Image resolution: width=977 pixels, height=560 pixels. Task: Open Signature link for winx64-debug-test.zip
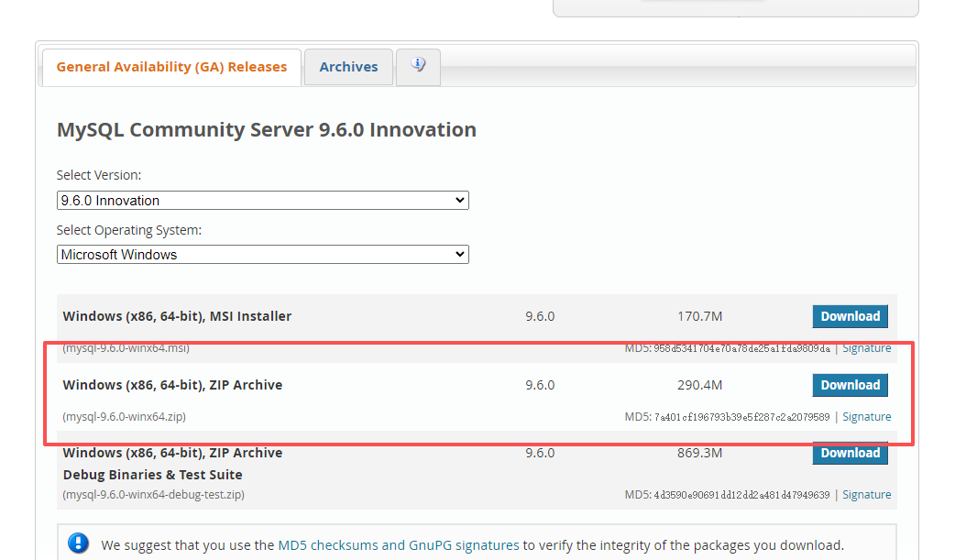tap(867, 495)
